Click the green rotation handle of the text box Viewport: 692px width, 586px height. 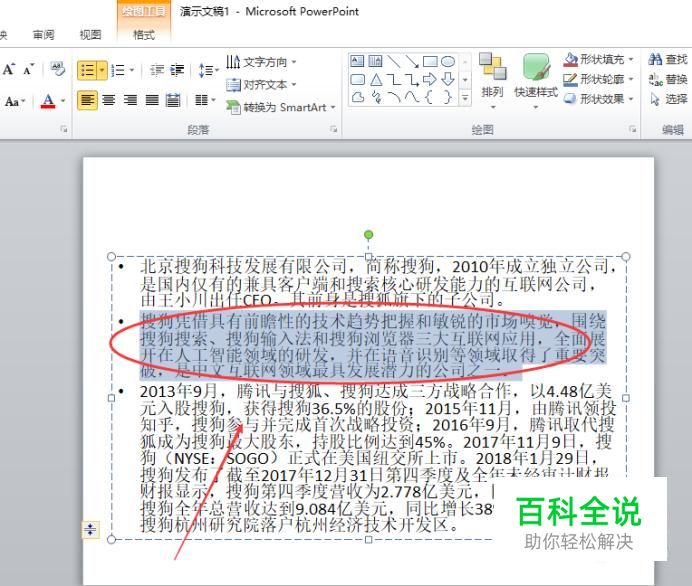pos(369,235)
